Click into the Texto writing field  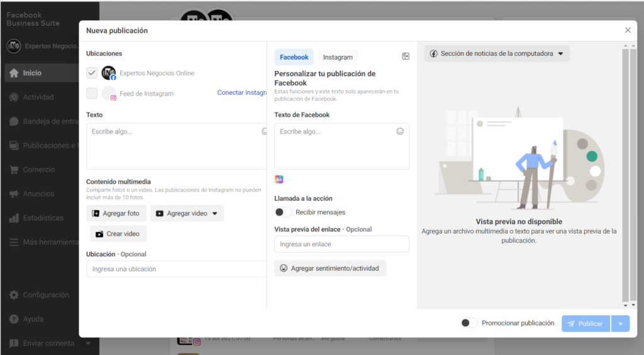[x=176, y=146]
